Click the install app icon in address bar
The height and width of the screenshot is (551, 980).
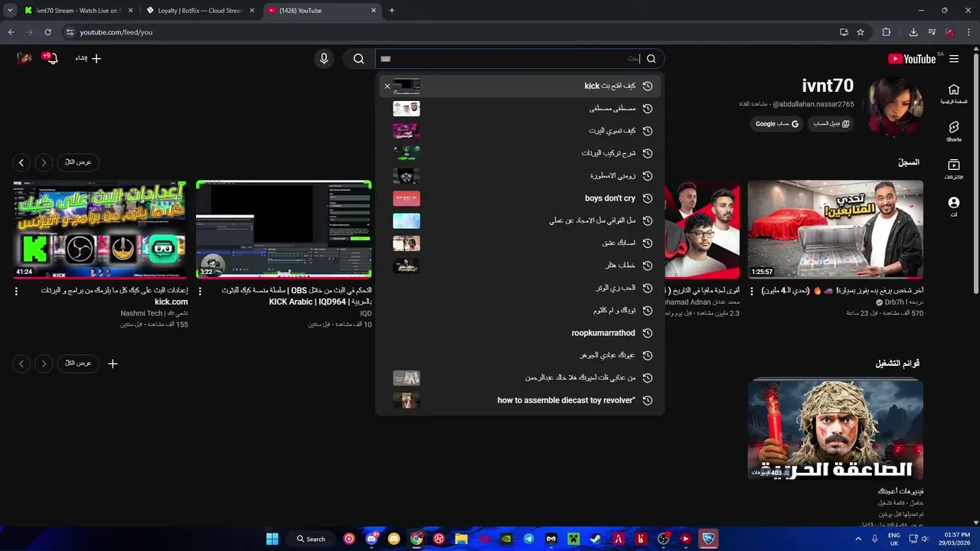(x=844, y=32)
